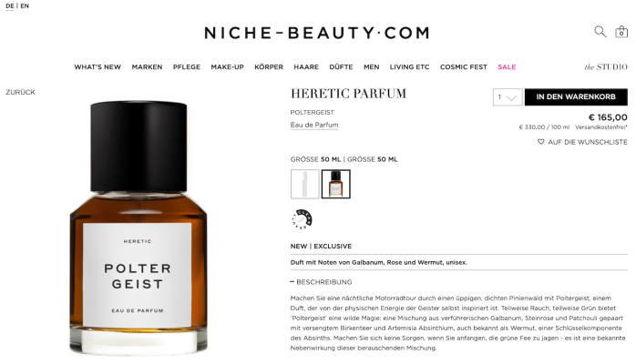This screenshot has width=636, height=364.
Task: Switch language to DE
Action: (10, 5)
